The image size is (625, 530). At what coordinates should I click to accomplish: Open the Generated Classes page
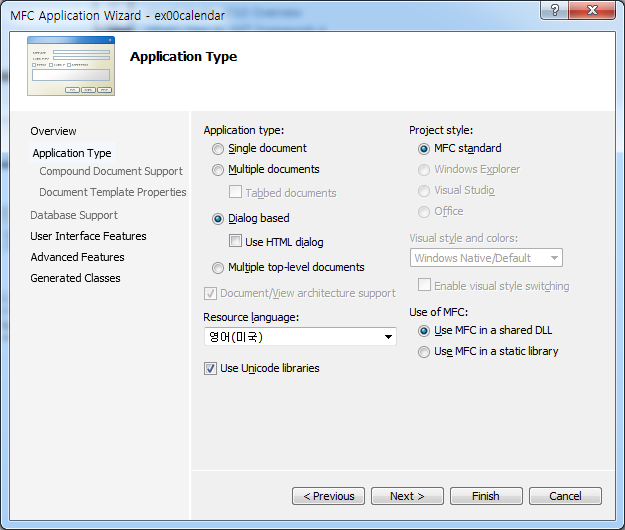[75, 278]
